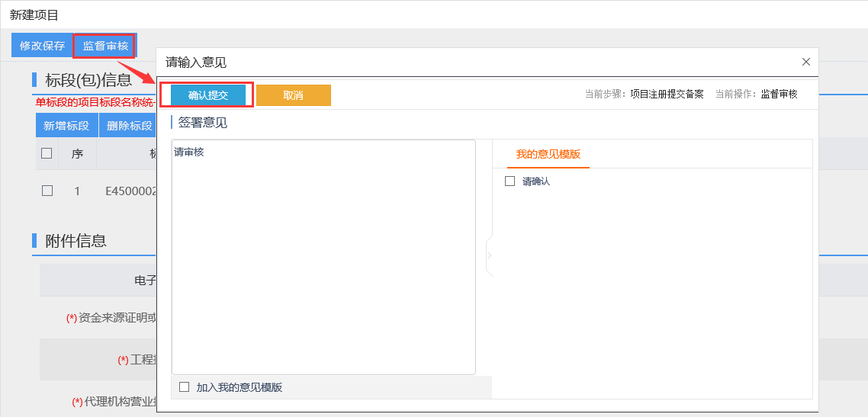Toggle the select-all checkbox in table header
Screen dimensions: 868x417
click(x=47, y=153)
